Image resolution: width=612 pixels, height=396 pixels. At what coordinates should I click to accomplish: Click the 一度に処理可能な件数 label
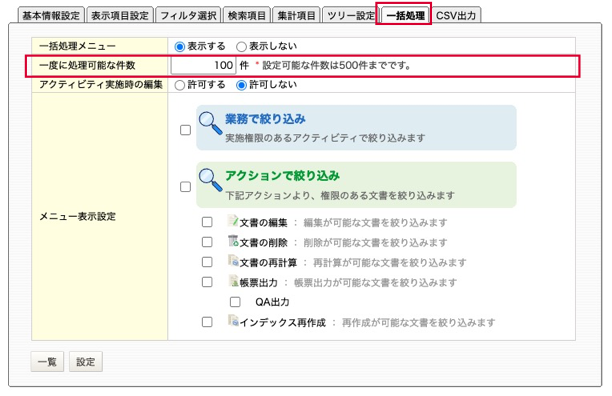point(87,66)
